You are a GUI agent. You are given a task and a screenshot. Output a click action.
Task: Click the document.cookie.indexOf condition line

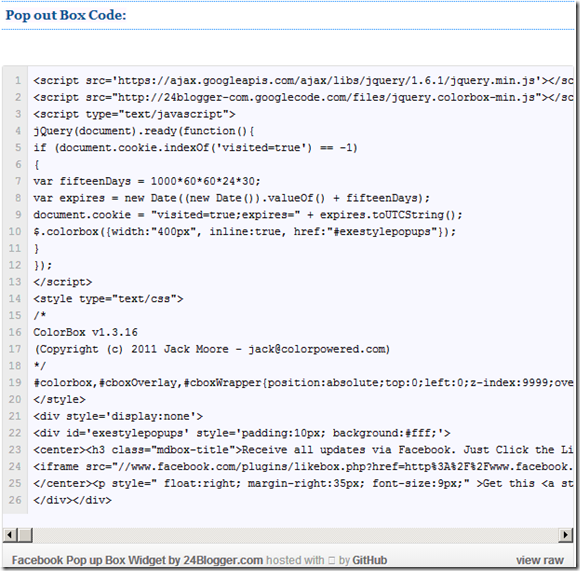click(x=195, y=148)
